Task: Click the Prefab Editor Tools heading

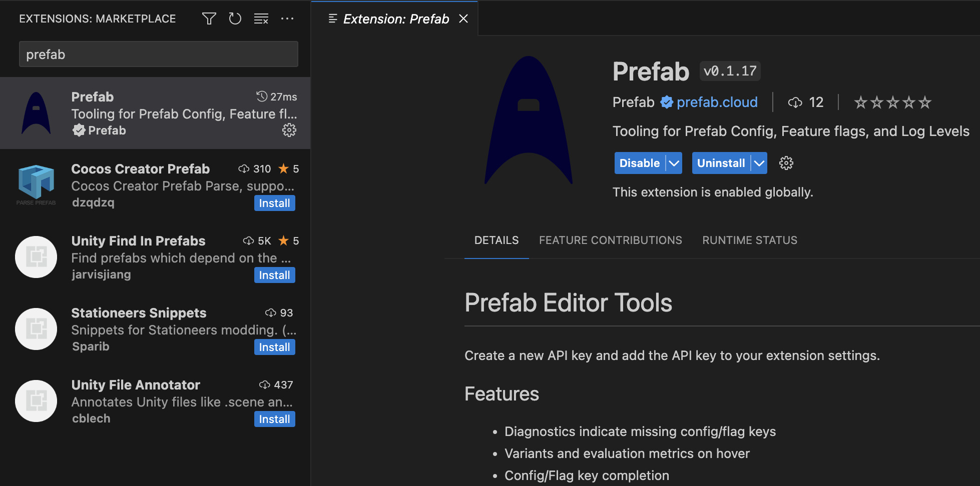Action: point(568,303)
